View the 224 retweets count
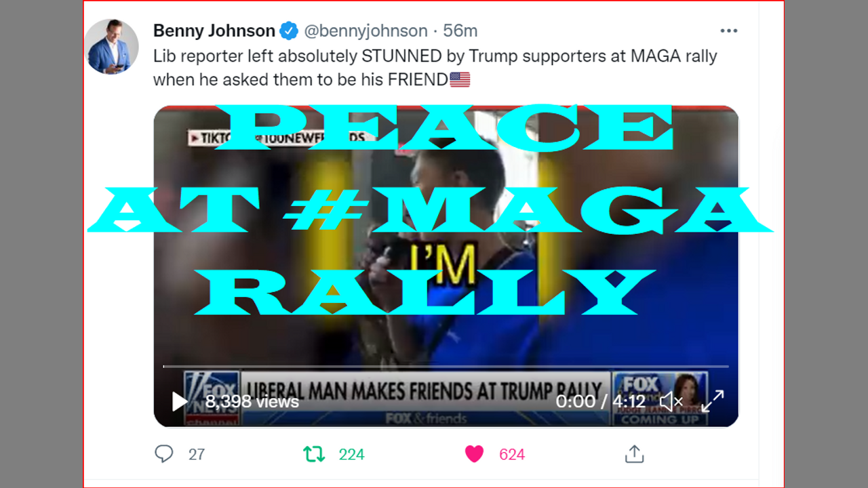 pos(351,454)
